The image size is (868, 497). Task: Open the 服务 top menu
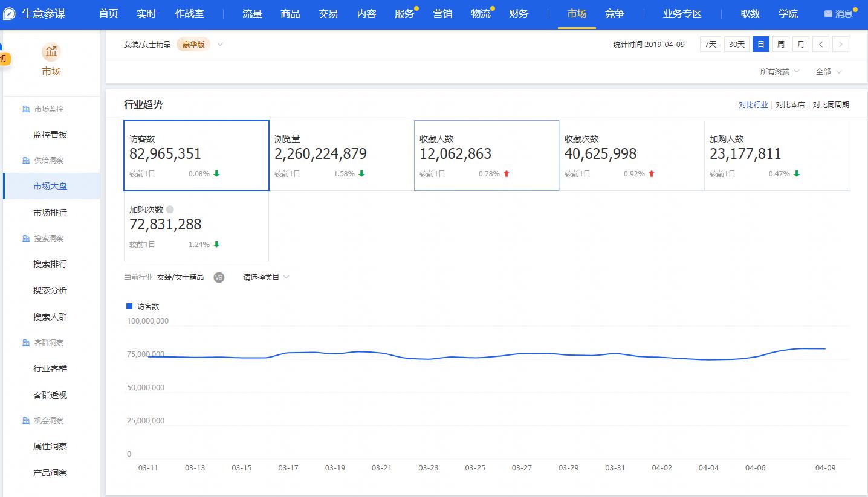click(x=404, y=14)
